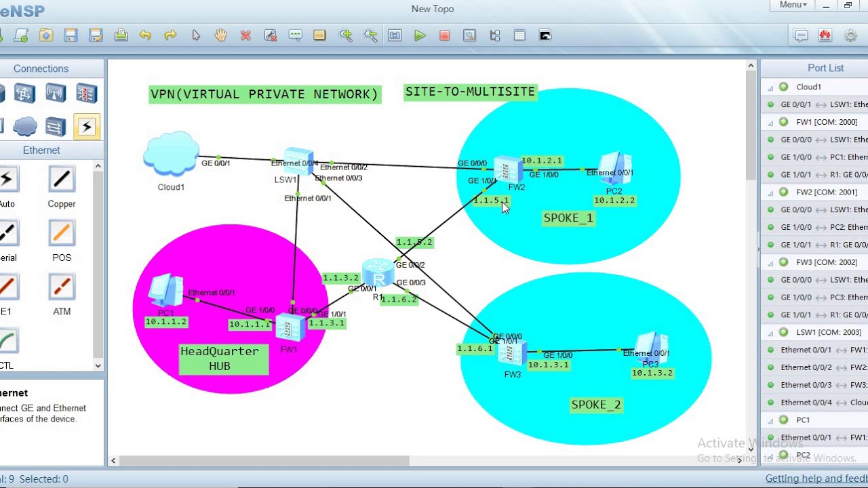Choose the Copper cable type
This screenshot has width=868, height=488.
pos(61,188)
